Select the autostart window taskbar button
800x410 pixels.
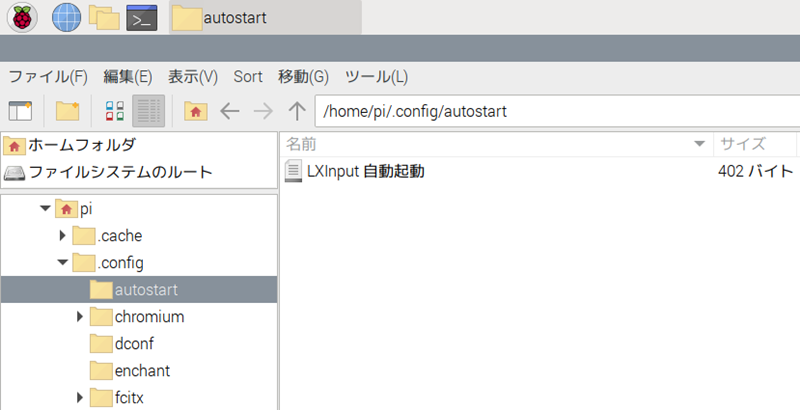click(x=265, y=17)
